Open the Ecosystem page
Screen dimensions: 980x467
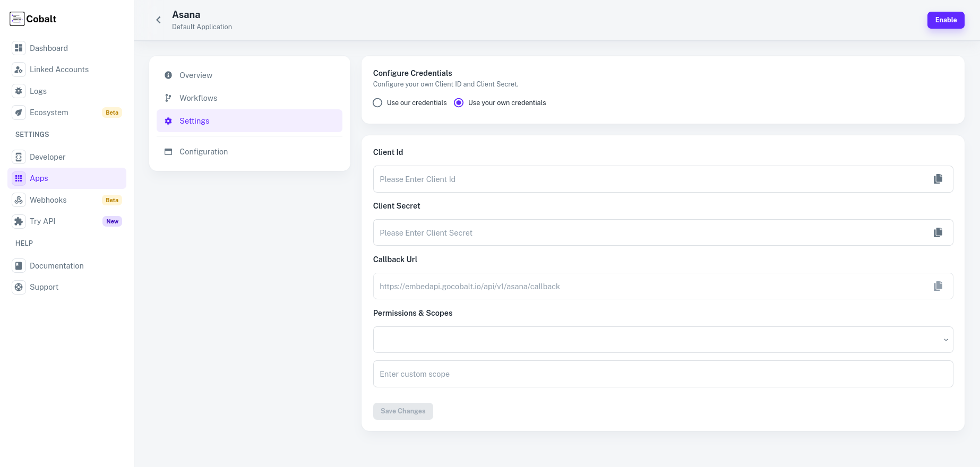67,113
